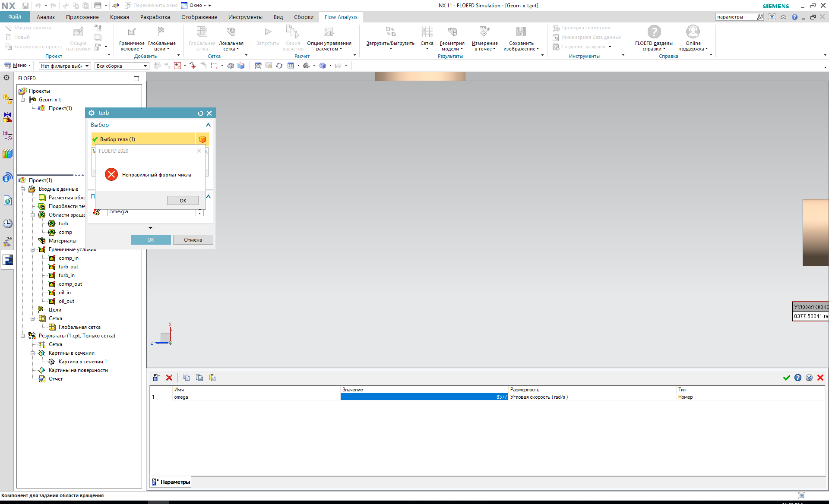829x504 pixels.
Task: Close the FLOEFD 2020 error popup with X
Action: pyautogui.click(x=199, y=151)
